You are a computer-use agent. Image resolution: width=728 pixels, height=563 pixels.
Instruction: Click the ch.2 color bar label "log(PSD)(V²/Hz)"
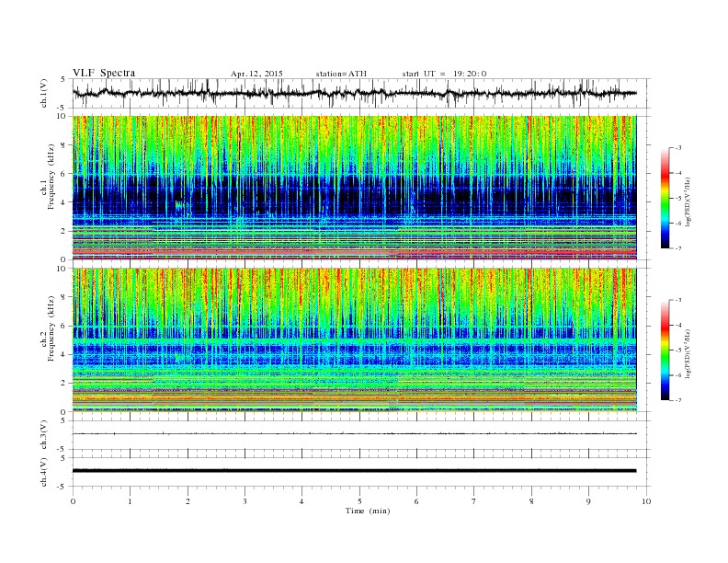point(688,354)
